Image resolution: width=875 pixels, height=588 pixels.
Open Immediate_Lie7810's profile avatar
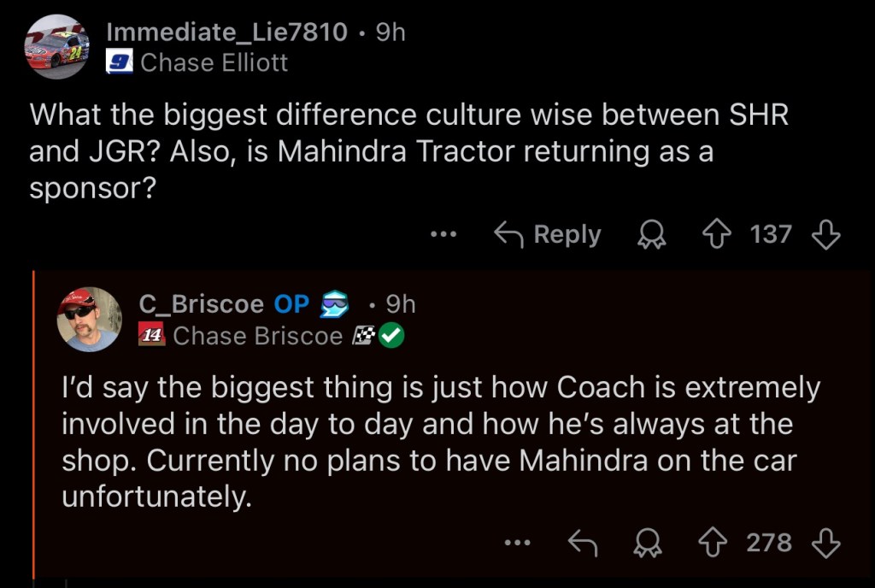point(57,47)
